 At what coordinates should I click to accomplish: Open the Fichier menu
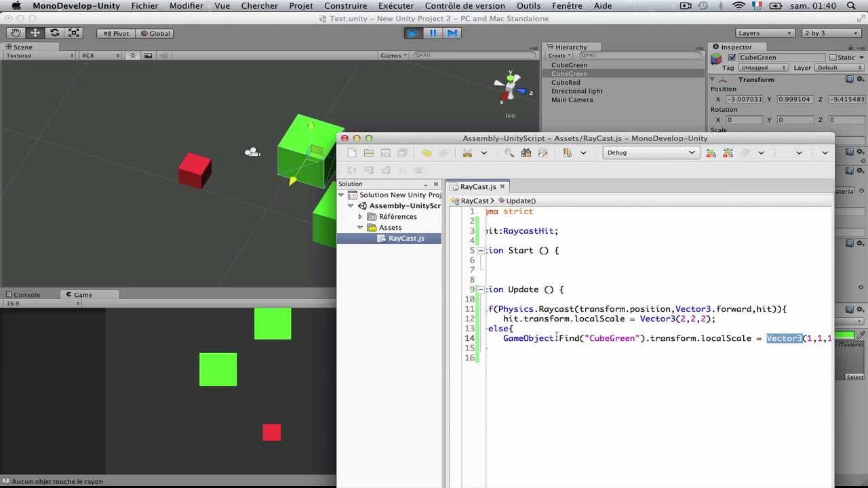coord(145,5)
